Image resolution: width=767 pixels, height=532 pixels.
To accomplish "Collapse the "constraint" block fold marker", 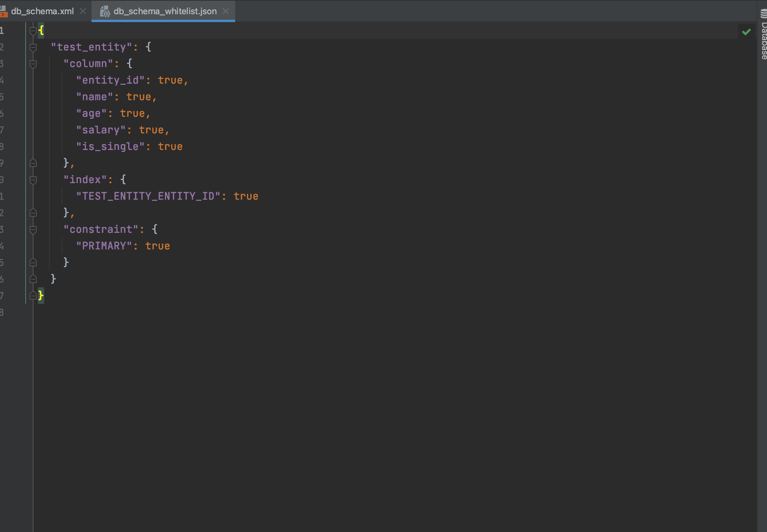I will pyautogui.click(x=33, y=230).
